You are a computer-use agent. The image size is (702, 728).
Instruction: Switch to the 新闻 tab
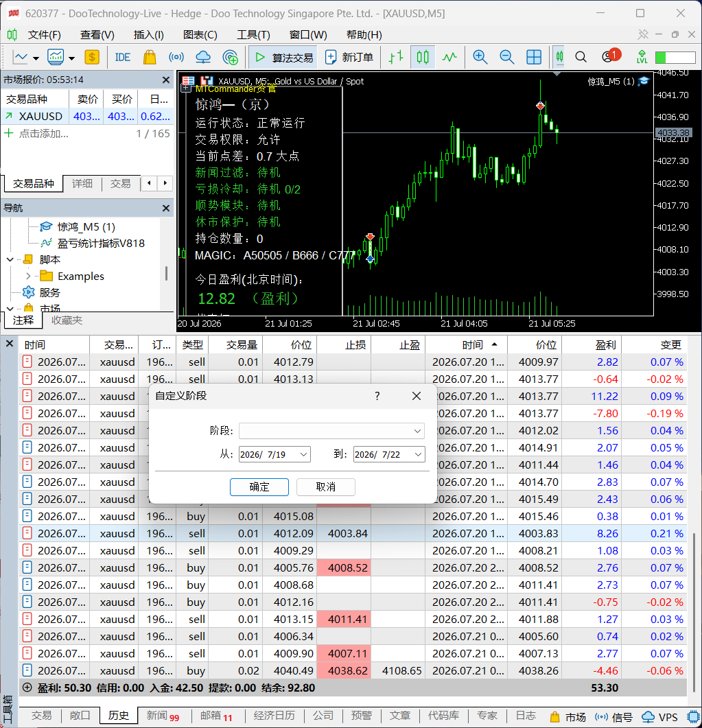point(163,716)
